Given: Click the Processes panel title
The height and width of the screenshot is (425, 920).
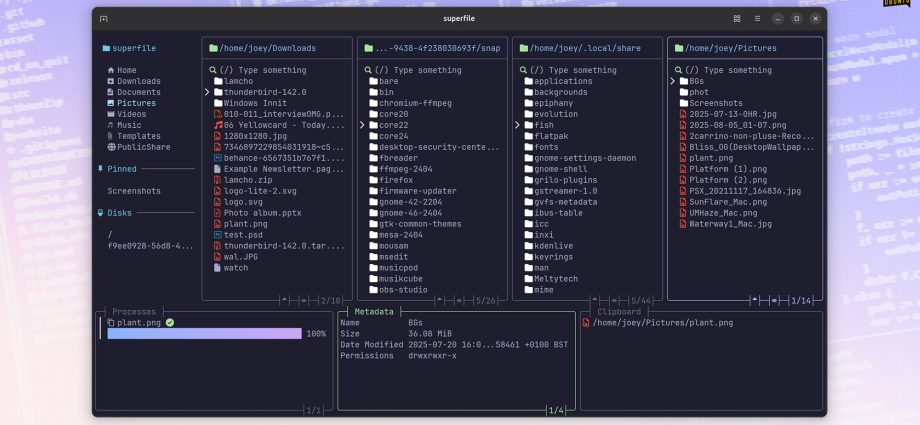Looking at the screenshot, I should pyautogui.click(x=134, y=312).
